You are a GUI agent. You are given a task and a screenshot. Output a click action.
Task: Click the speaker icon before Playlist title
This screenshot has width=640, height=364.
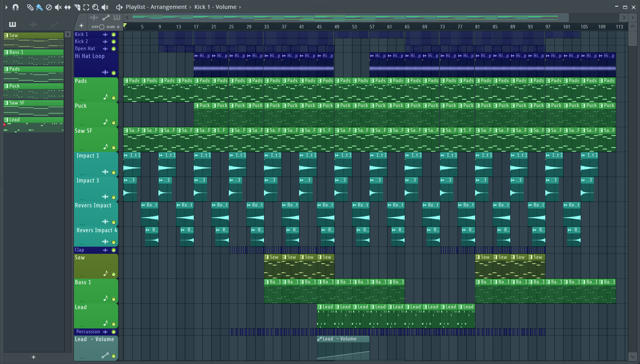click(119, 7)
